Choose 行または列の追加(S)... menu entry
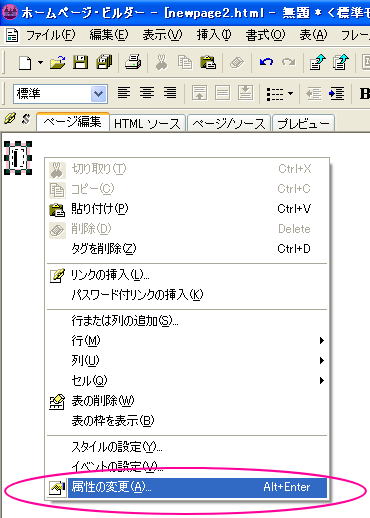The height and width of the screenshot is (518, 370). tap(187, 321)
